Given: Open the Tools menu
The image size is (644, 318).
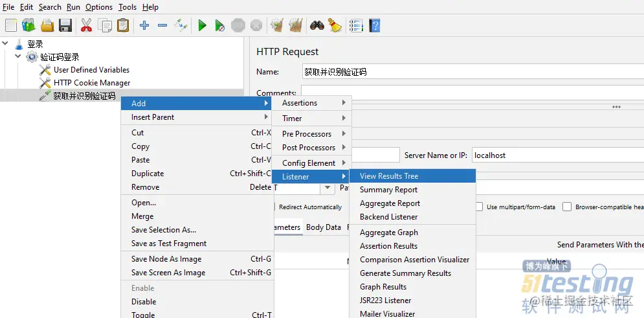Looking at the screenshot, I should point(128,7).
